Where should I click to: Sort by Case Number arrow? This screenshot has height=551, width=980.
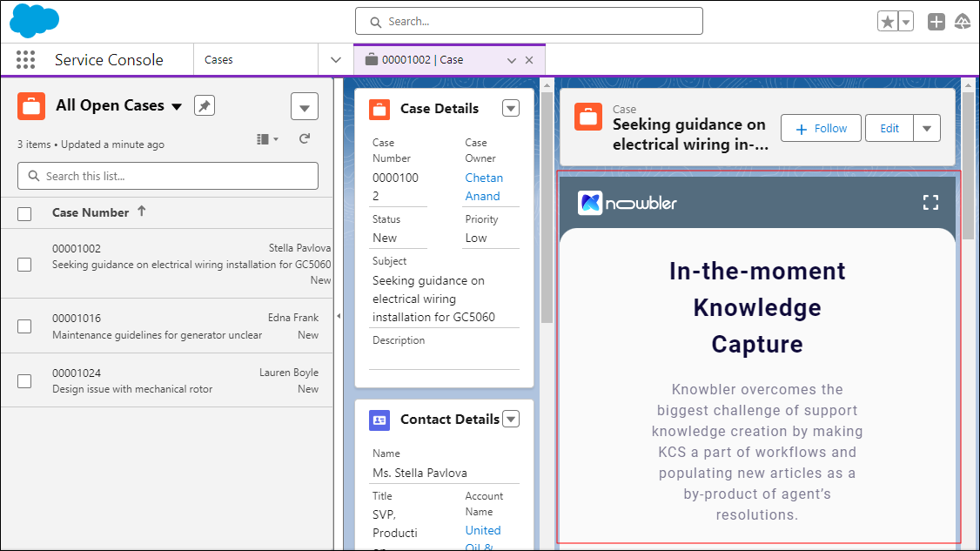[x=142, y=212]
